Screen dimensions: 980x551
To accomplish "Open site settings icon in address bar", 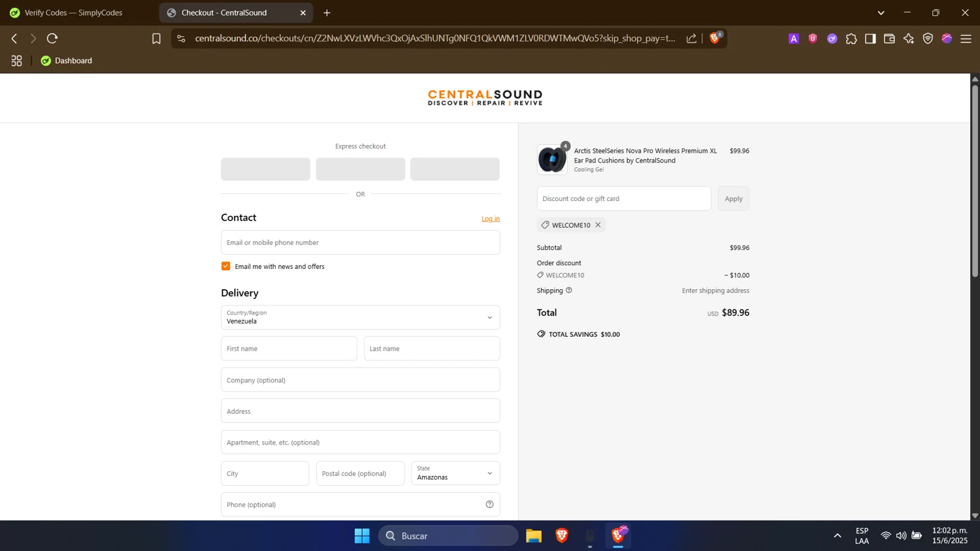I will click(181, 39).
